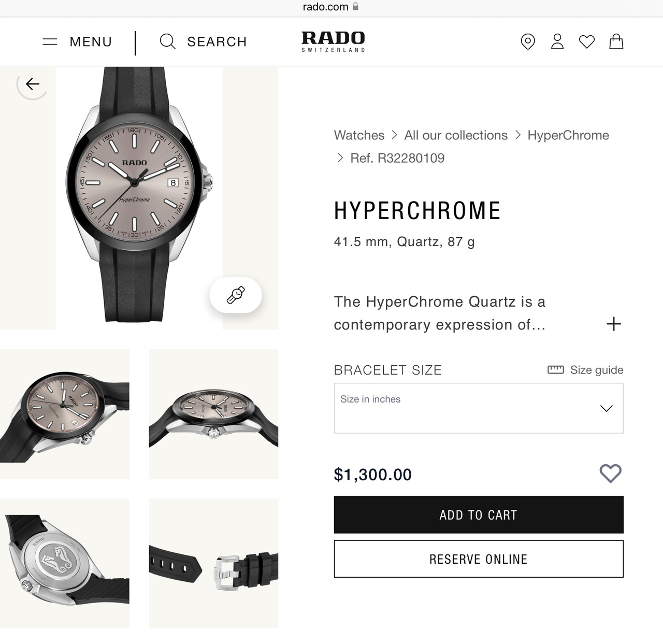Open the store locator pin icon
The height and width of the screenshot is (644, 663).
pyautogui.click(x=527, y=41)
